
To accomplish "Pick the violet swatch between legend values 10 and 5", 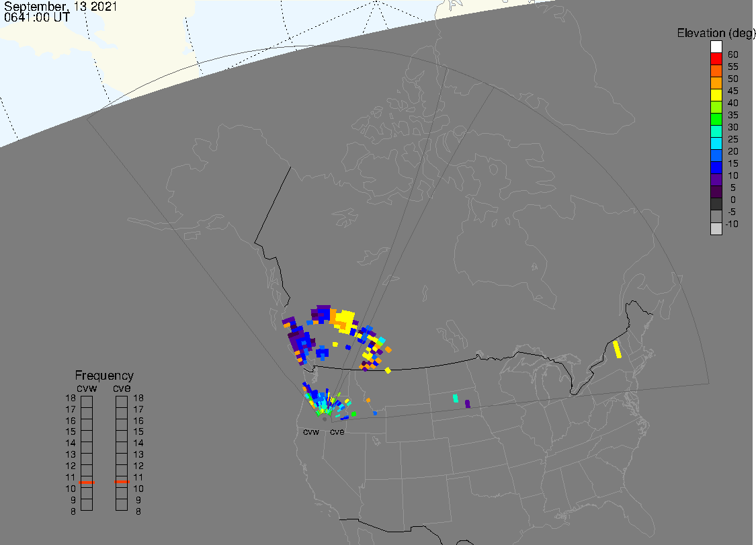I will click(x=716, y=179).
